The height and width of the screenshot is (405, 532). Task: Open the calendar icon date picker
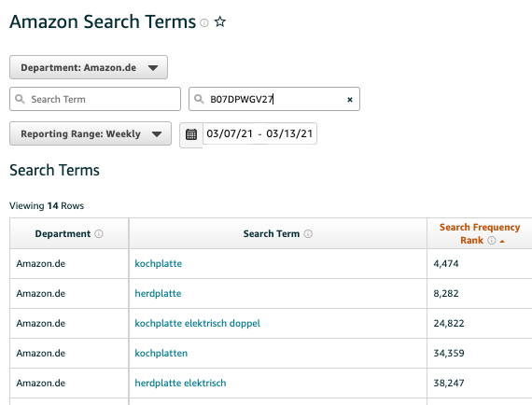[191, 134]
